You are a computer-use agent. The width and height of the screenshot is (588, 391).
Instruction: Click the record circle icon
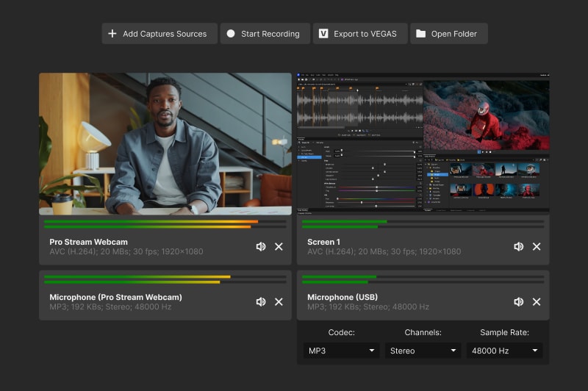pos(231,34)
